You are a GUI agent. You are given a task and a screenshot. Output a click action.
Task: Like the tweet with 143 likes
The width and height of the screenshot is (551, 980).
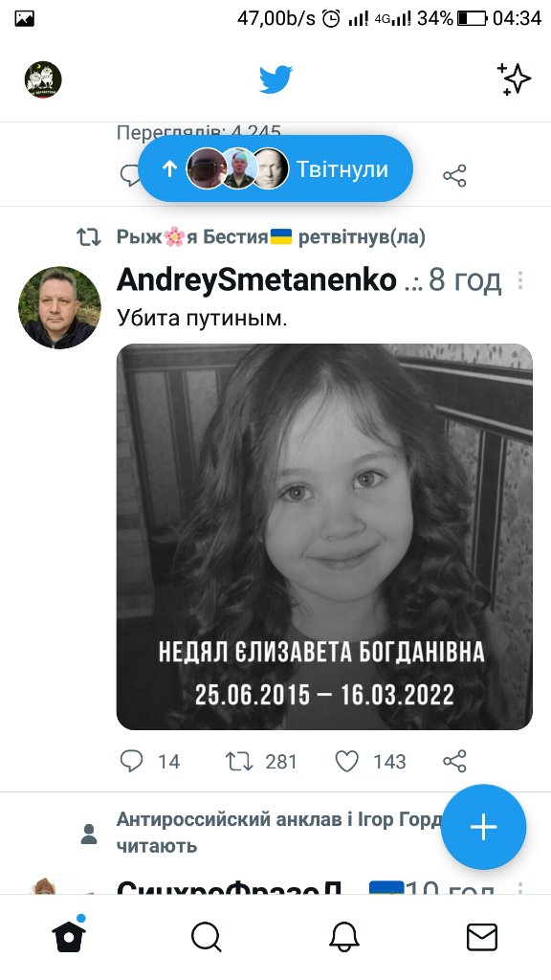(370, 761)
